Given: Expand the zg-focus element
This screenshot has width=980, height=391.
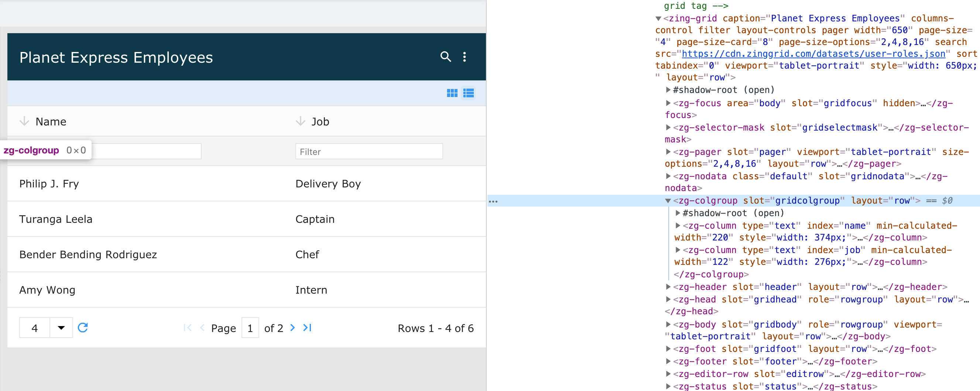Looking at the screenshot, I should click(668, 103).
